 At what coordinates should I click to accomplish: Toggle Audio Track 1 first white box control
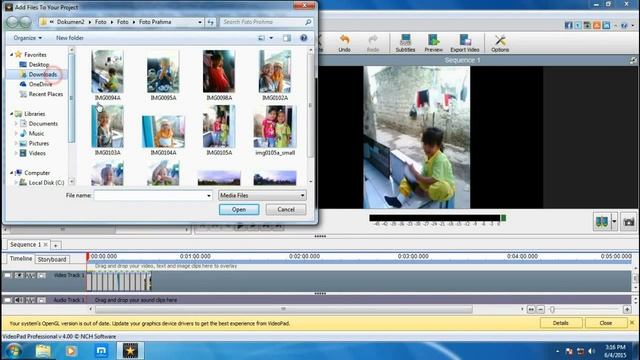point(7,300)
